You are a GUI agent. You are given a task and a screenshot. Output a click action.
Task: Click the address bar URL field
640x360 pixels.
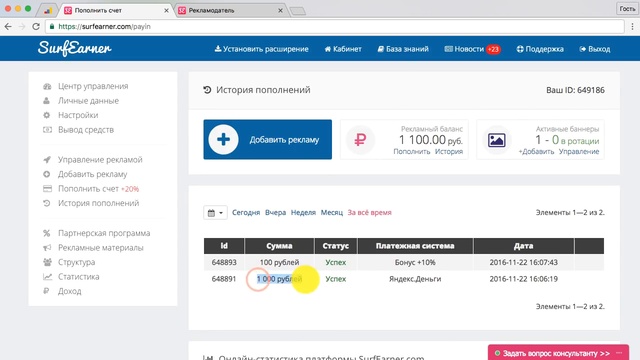click(335, 27)
